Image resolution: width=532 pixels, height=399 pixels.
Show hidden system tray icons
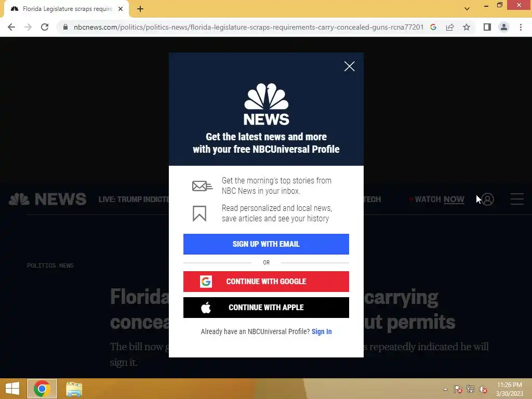click(x=445, y=389)
